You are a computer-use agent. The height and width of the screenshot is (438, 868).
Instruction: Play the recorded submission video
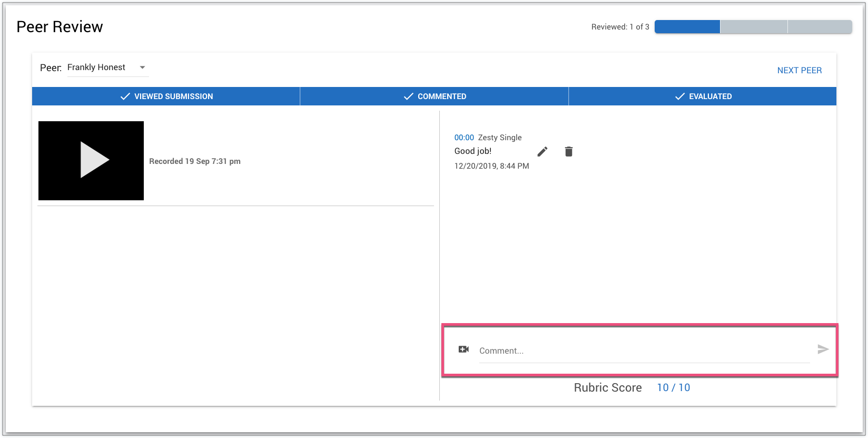pyautogui.click(x=91, y=160)
